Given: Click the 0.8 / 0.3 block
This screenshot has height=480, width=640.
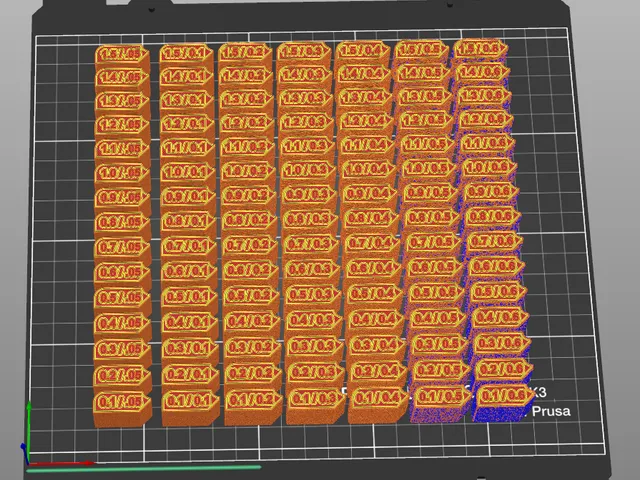Looking at the screenshot, I should pyautogui.click(x=310, y=219).
